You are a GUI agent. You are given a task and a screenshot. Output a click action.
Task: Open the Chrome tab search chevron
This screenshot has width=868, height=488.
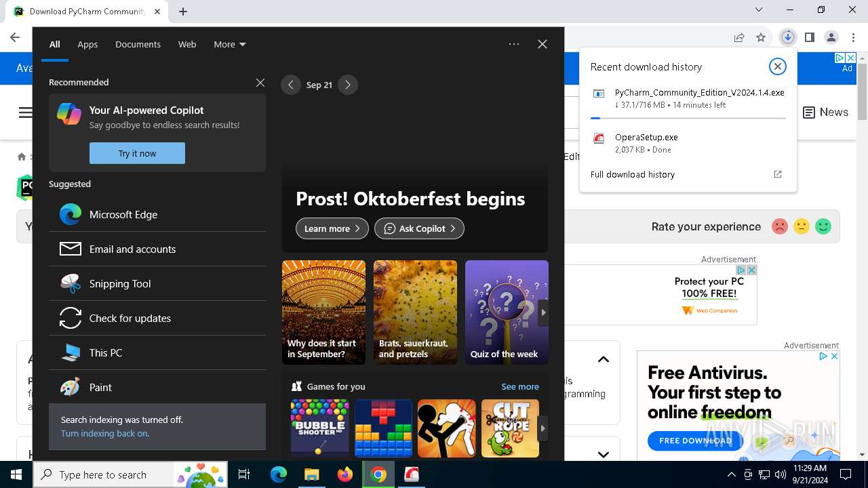(759, 10)
